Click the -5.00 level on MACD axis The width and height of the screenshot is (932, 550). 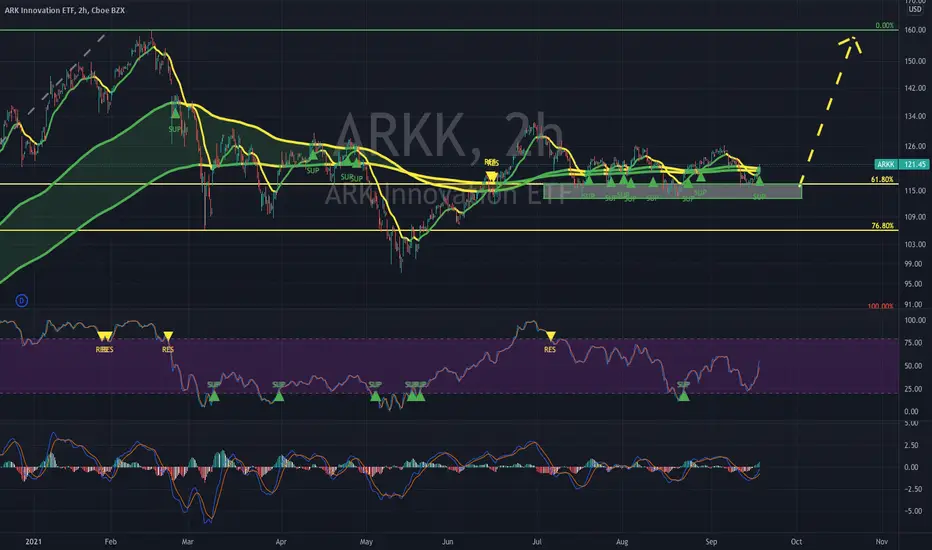[x=911, y=511]
